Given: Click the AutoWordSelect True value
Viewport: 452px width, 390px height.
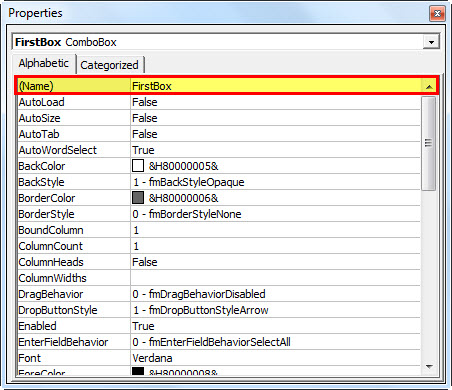Looking at the screenshot, I should pyautogui.click(x=143, y=150).
